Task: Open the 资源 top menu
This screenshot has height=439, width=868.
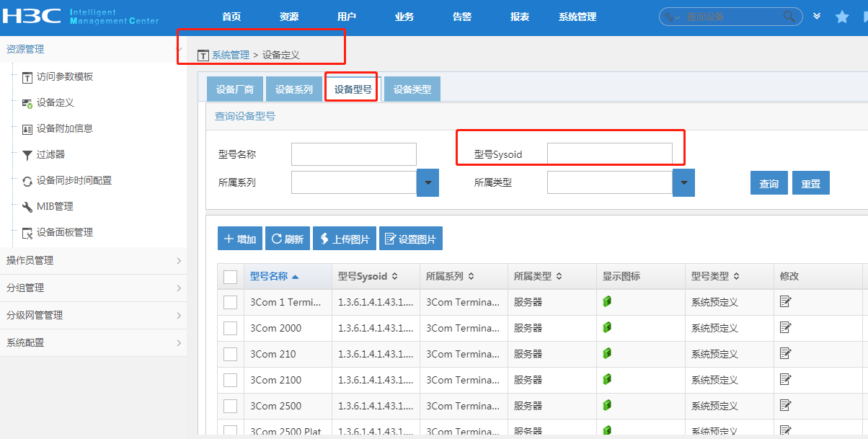Action: pos(289,17)
